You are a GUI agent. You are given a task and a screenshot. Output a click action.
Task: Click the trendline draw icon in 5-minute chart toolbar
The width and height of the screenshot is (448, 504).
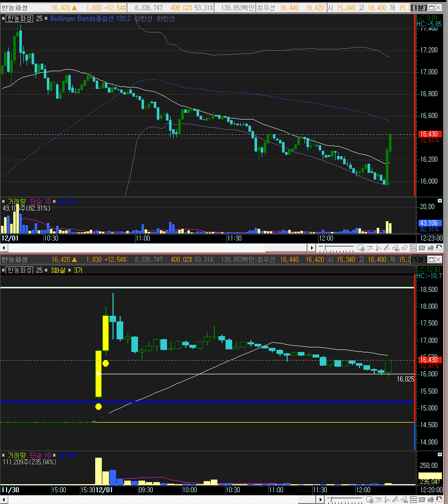[x=396, y=500]
